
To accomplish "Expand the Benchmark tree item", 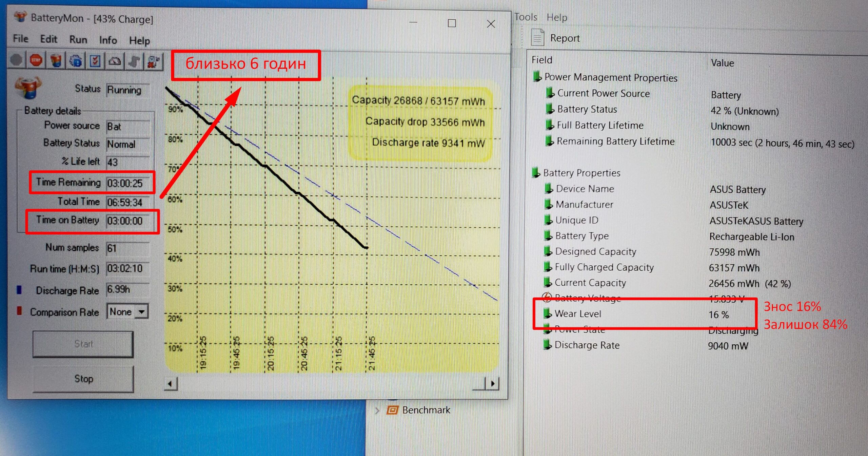I will point(377,411).
